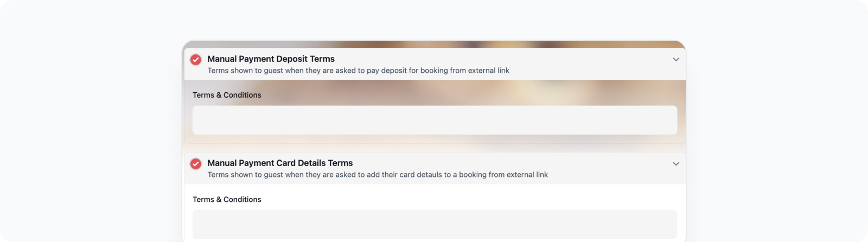Select the Manual Payment Deposit Terms heading
Image resolution: width=868 pixels, height=242 pixels.
point(271,59)
